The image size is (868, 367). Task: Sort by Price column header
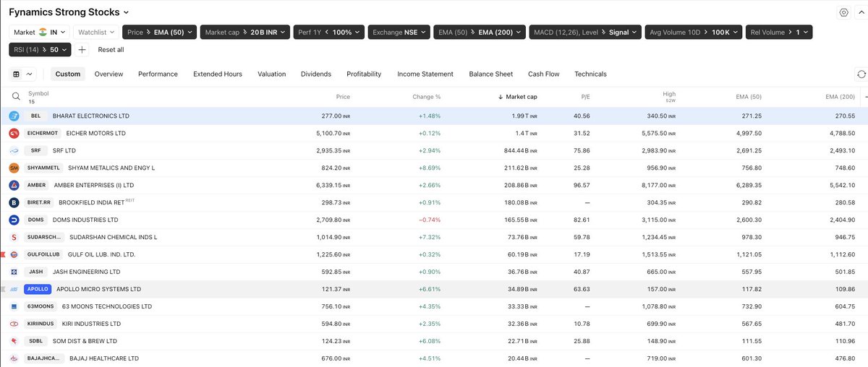click(x=343, y=96)
